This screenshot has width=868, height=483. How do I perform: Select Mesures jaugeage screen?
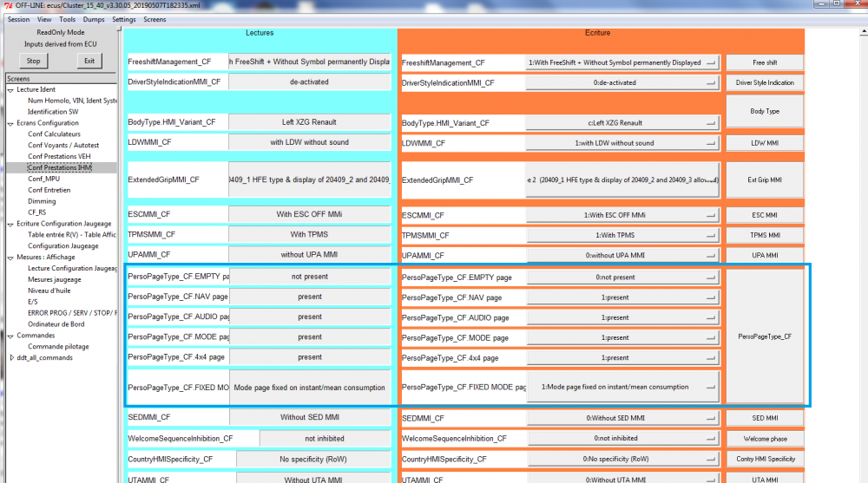[54, 280]
